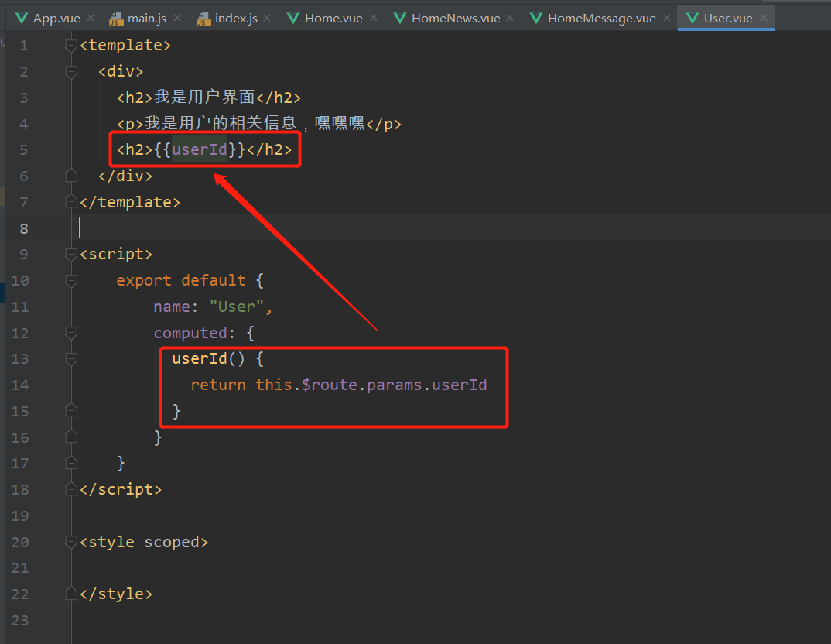Click fold marker at closing template line 7
The image size is (831, 644).
tap(71, 201)
